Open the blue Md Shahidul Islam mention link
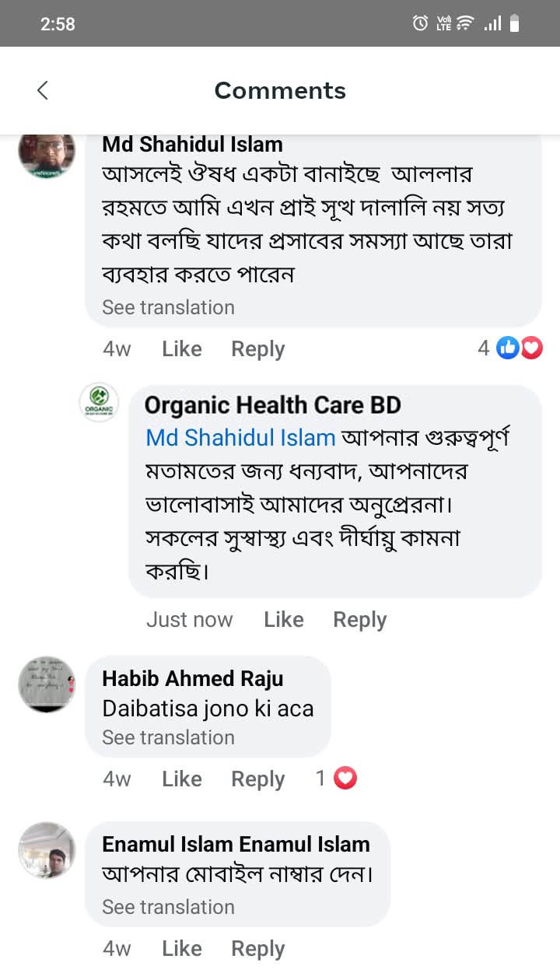The height and width of the screenshot is (980, 560). click(240, 438)
